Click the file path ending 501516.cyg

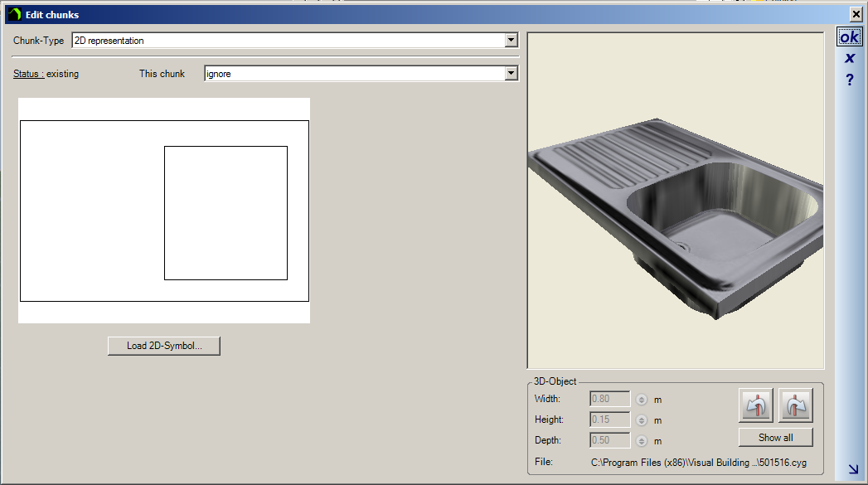tap(699, 463)
